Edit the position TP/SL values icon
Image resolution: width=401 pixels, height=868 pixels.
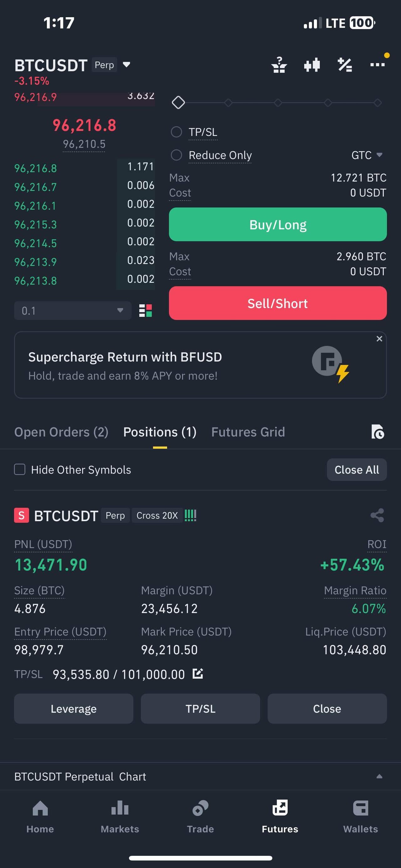point(198,674)
